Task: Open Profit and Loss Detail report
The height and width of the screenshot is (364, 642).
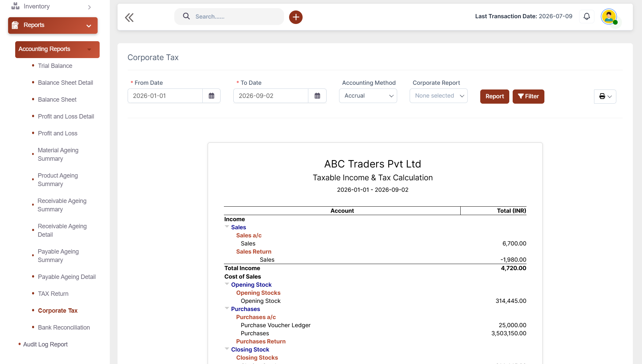Action: point(66,116)
